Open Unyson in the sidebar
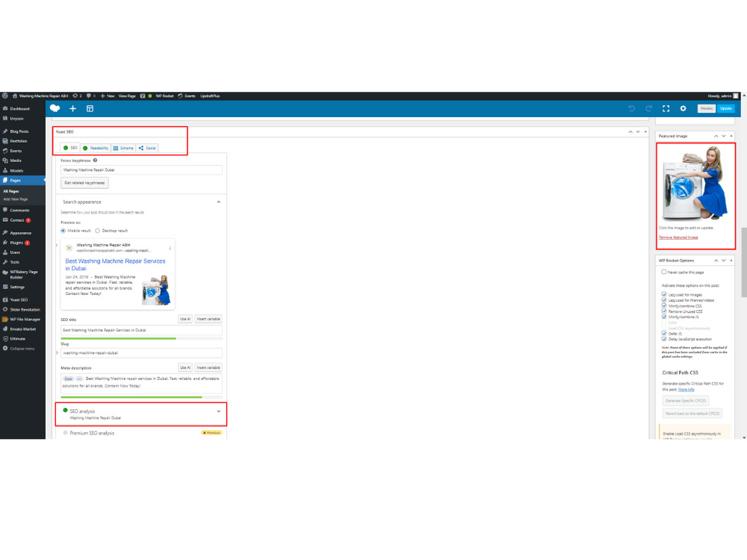This screenshot has width=747, height=560. (x=16, y=119)
